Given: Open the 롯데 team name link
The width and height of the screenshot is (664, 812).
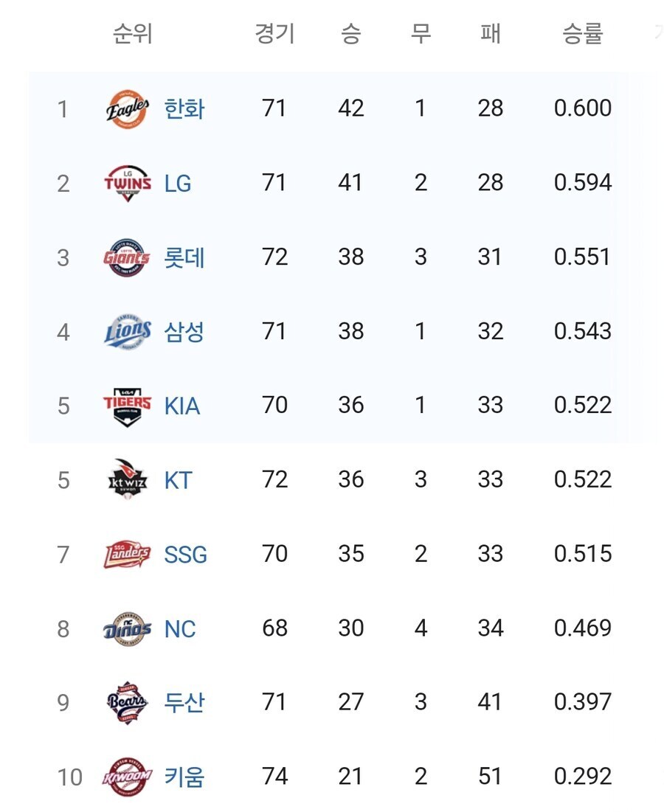Looking at the screenshot, I should click(184, 257).
